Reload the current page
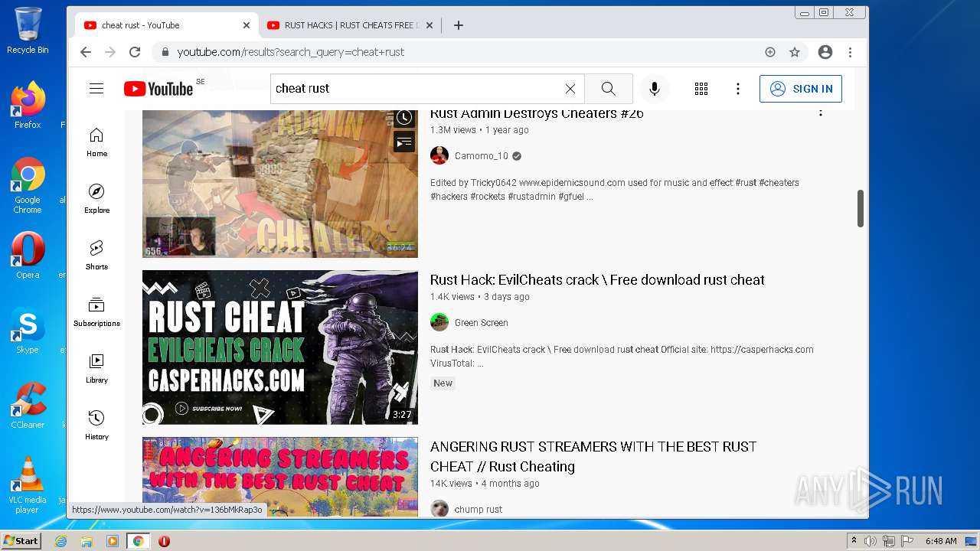 pos(135,52)
